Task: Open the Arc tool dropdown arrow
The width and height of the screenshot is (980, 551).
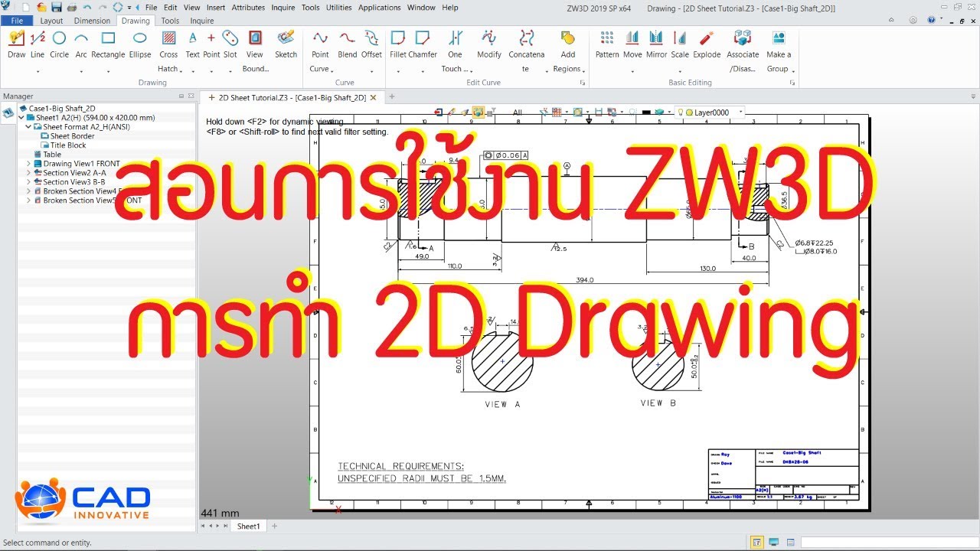Action: tap(81, 71)
